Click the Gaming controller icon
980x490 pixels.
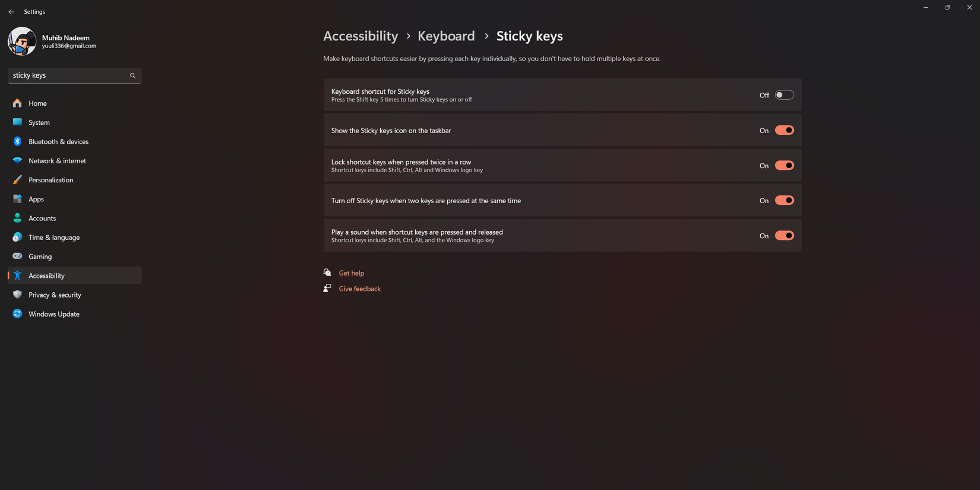tap(17, 256)
